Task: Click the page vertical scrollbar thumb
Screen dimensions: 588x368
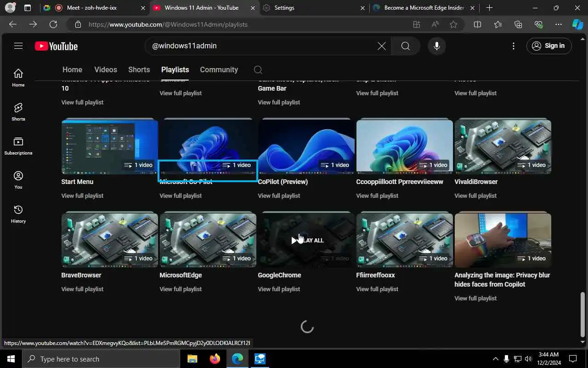Action: pyautogui.click(x=583, y=314)
